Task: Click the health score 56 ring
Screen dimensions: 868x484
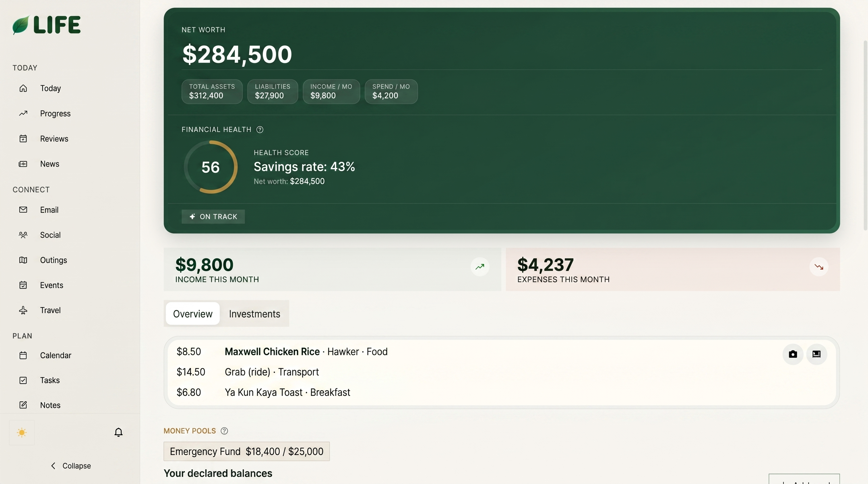Action: (211, 167)
